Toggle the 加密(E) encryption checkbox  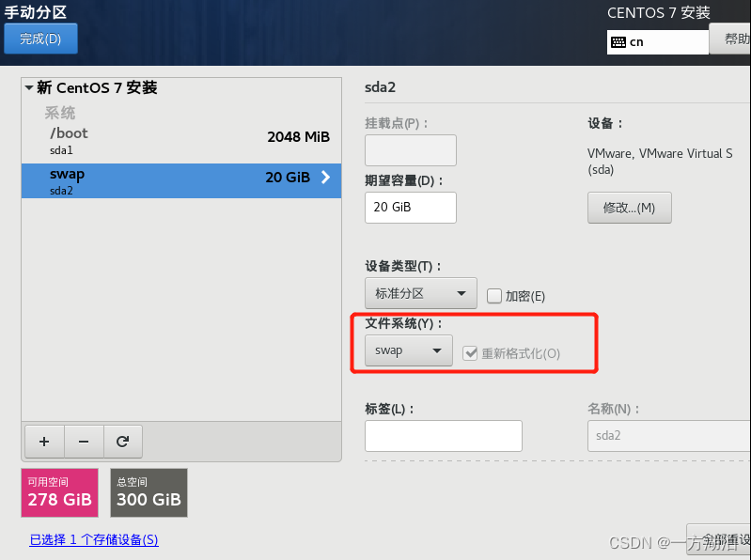pos(493,296)
